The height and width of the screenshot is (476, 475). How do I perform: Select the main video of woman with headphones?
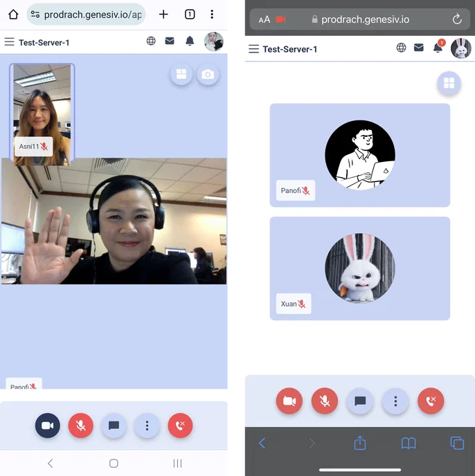(114, 221)
